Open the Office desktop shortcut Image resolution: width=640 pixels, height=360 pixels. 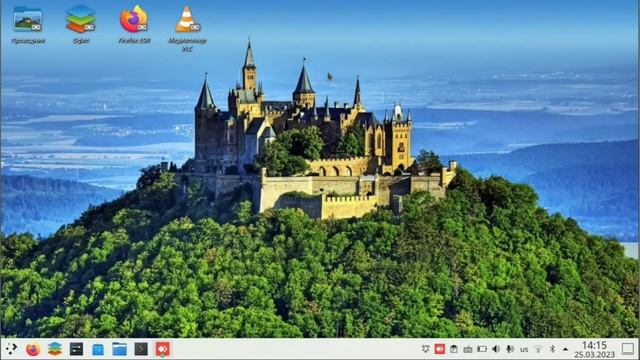(81, 24)
